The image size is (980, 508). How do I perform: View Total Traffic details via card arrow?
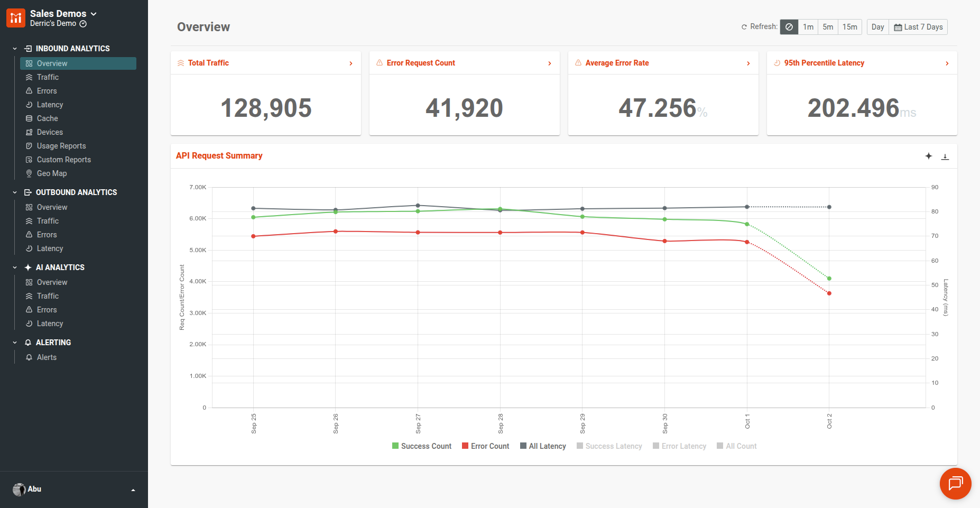pos(350,63)
